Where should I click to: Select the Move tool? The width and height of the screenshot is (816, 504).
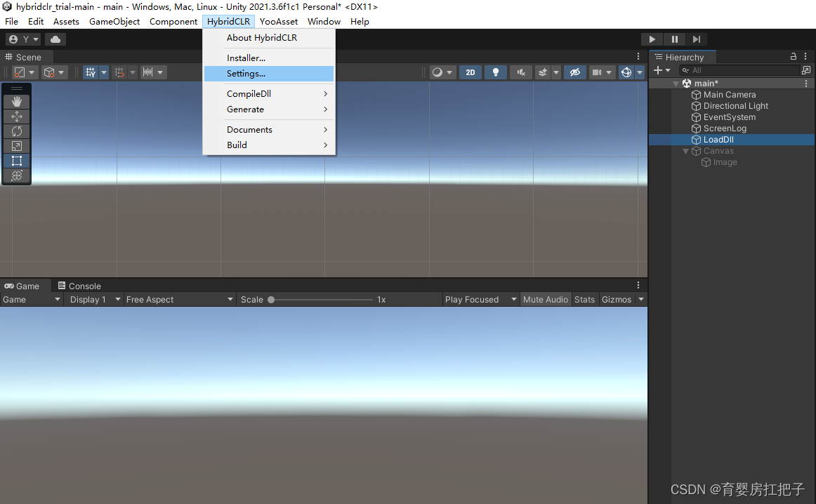pos(15,117)
